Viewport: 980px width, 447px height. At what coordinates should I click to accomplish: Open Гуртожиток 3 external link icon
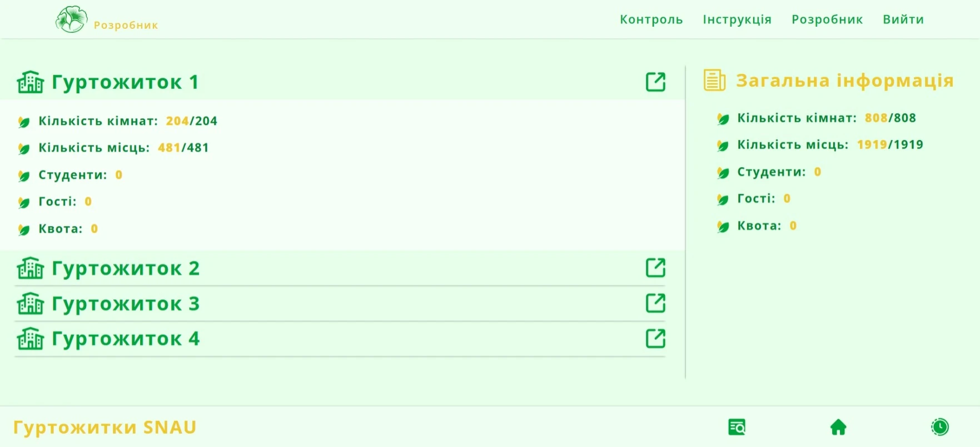(x=655, y=303)
